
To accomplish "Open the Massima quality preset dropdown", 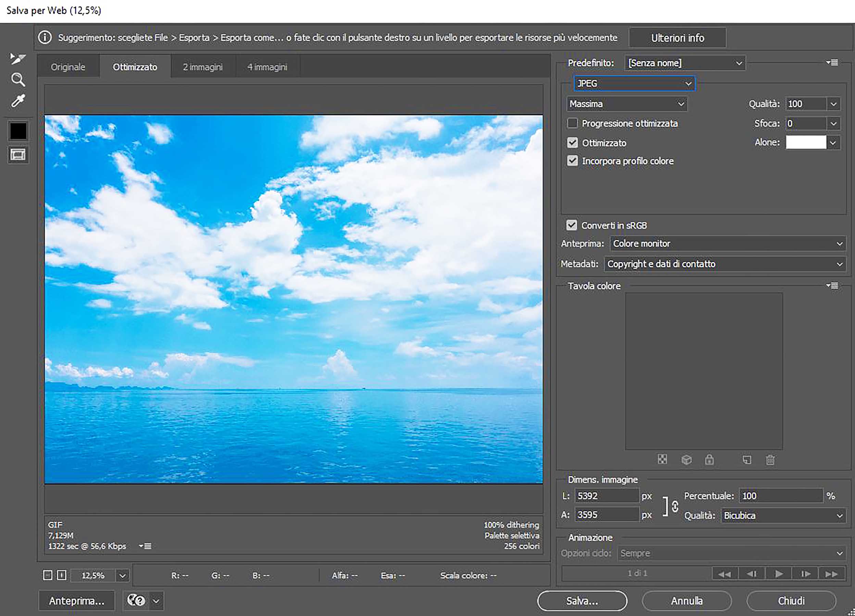I will coord(627,104).
